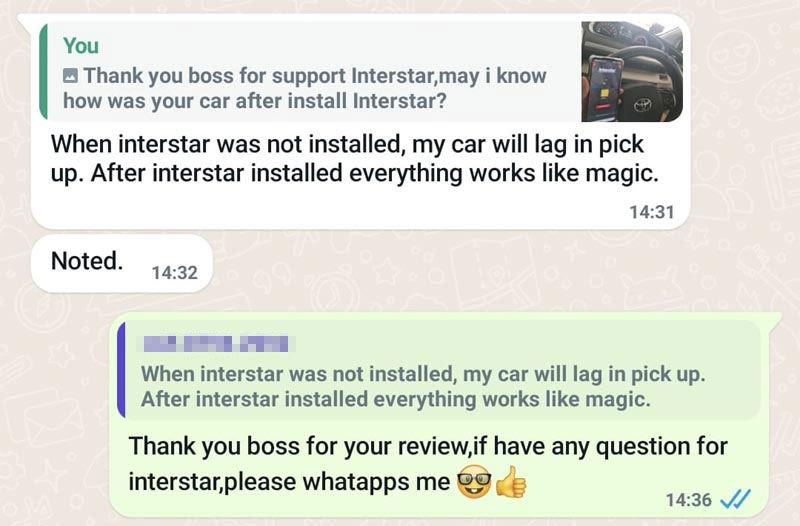
Task: Select the 'Noted.' message bubble
Action: pyautogui.click(x=121, y=263)
